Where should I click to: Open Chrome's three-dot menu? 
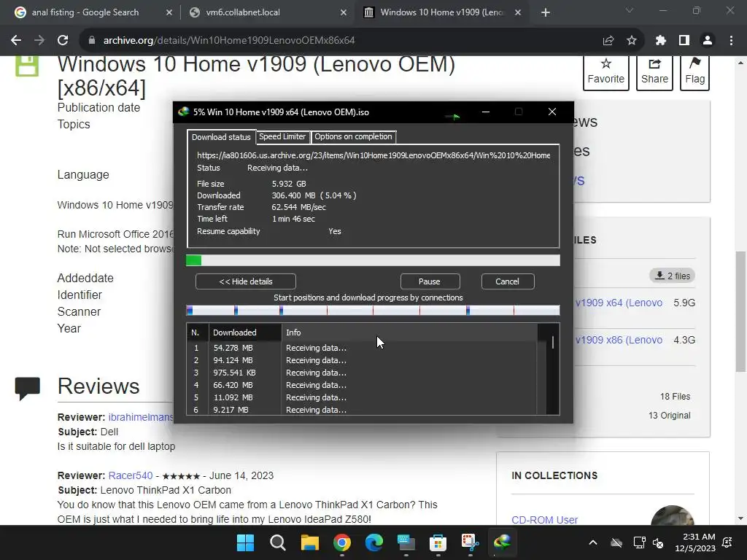731,41
